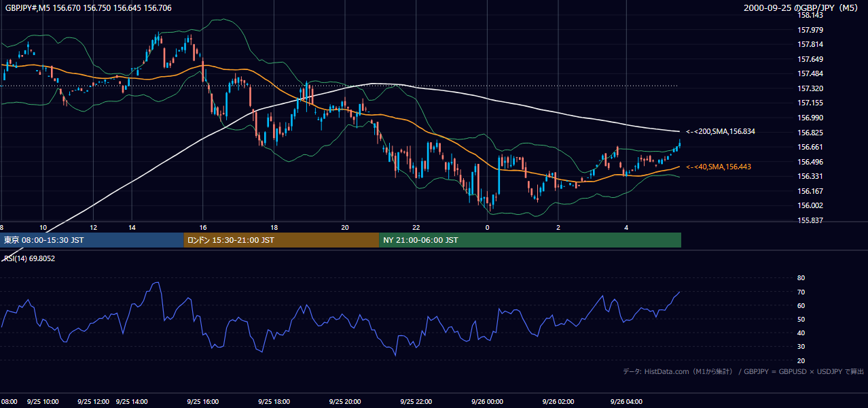Click price axis label 156.167
The image size is (868, 408).
[810, 191]
